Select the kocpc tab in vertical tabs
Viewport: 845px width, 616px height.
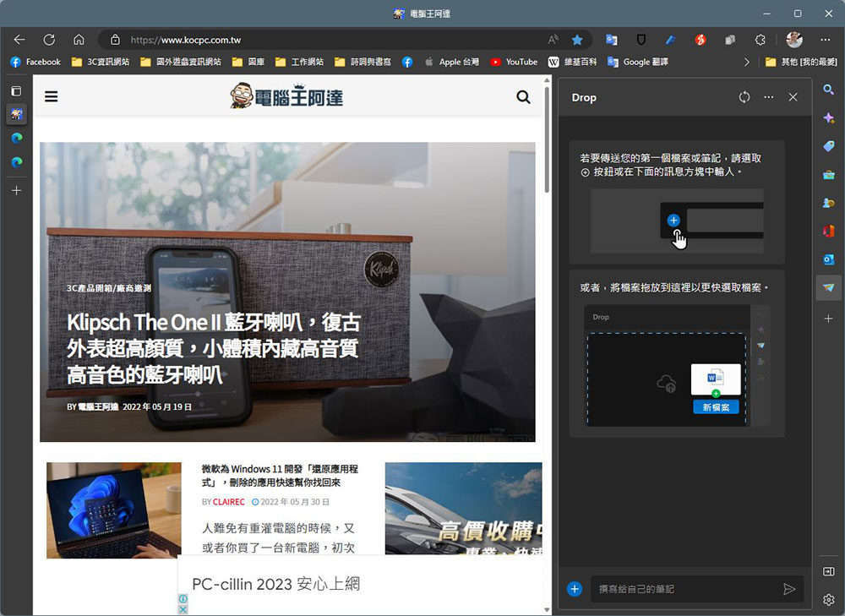pyautogui.click(x=16, y=113)
